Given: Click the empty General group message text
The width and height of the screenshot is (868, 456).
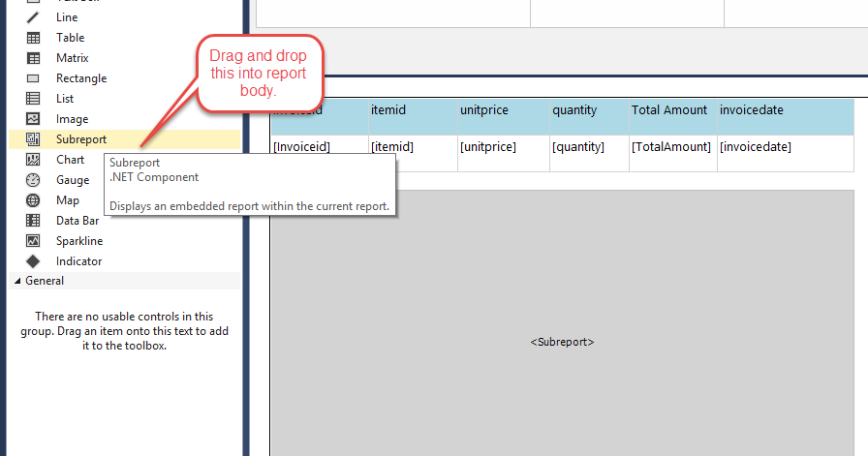Looking at the screenshot, I should click(125, 331).
